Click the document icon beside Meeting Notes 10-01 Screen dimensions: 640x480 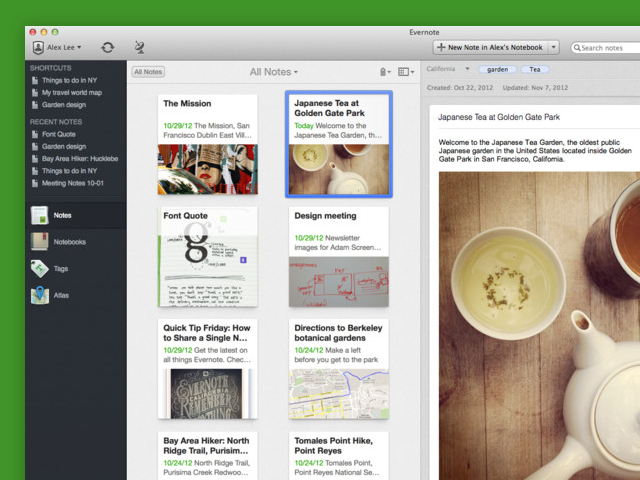(x=35, y=183)
